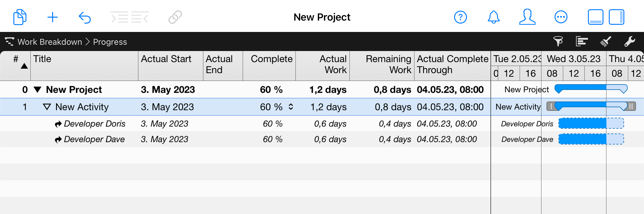Open the notifications bell icon
Viewport: 644px width, 214px height.
[x=494, y=17]
